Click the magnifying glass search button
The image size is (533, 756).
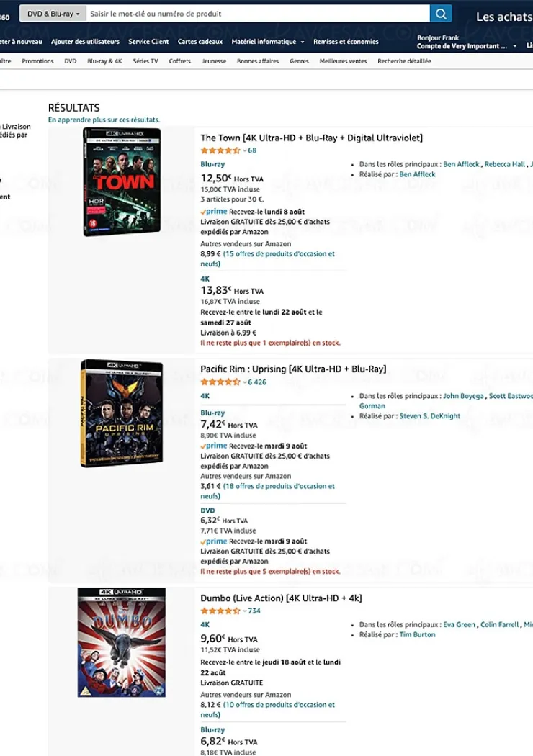click(441, 14)
